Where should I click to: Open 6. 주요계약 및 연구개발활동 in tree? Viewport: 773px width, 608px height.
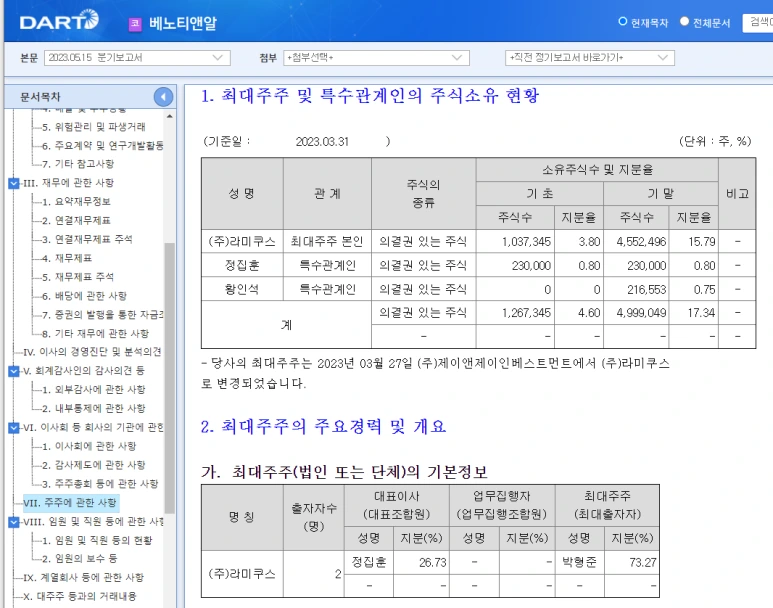coord(103,145)
